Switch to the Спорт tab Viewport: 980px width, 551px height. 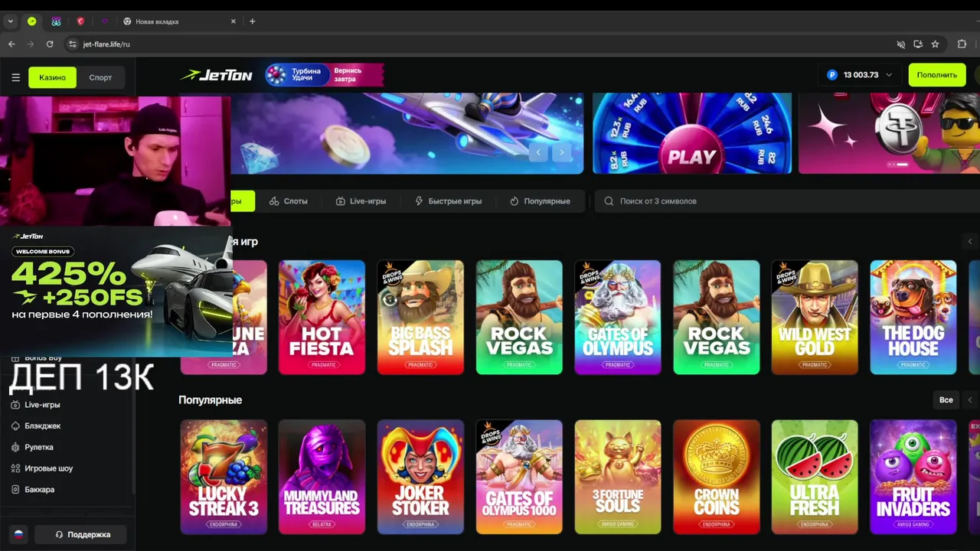(100, 77)
